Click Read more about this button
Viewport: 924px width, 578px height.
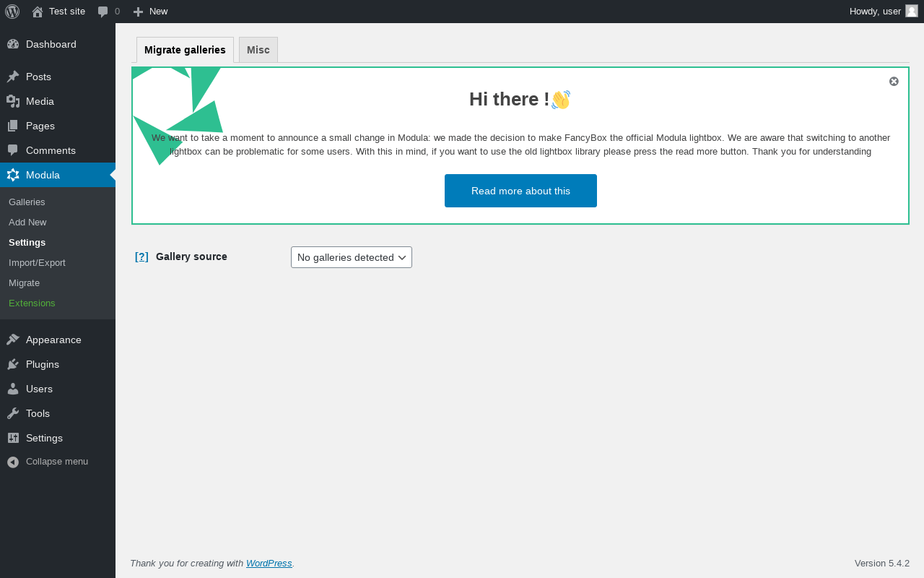(x=520, y=191)
